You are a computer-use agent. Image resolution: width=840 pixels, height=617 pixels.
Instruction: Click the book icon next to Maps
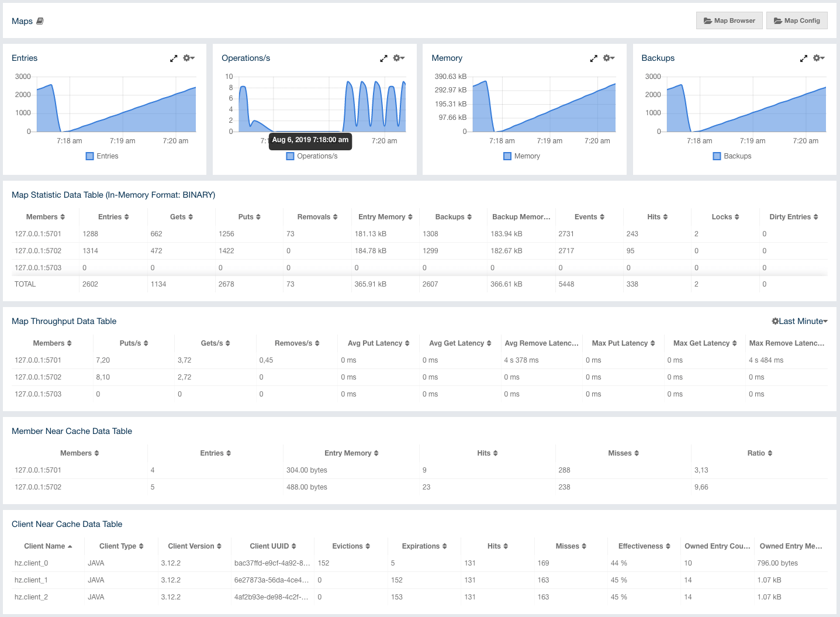(40, 21)
